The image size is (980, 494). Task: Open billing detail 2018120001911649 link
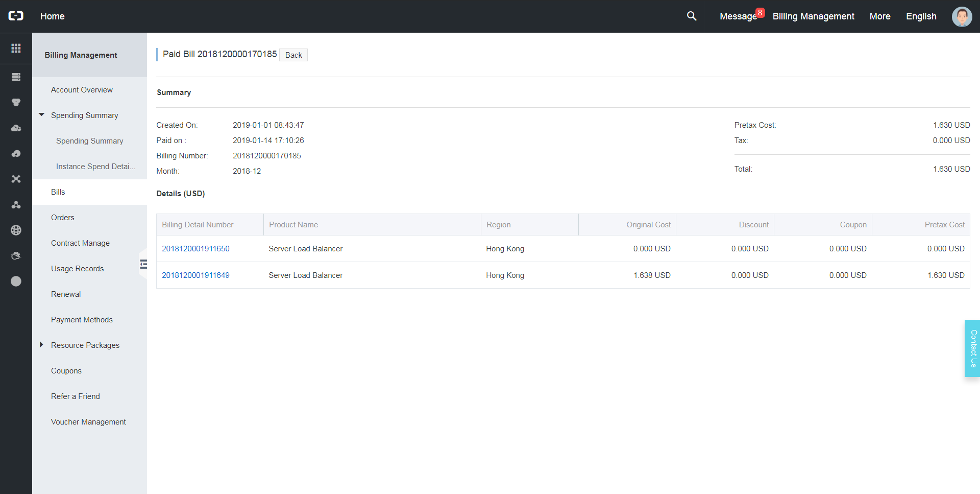pyautogui.click(x=195, y=275)
